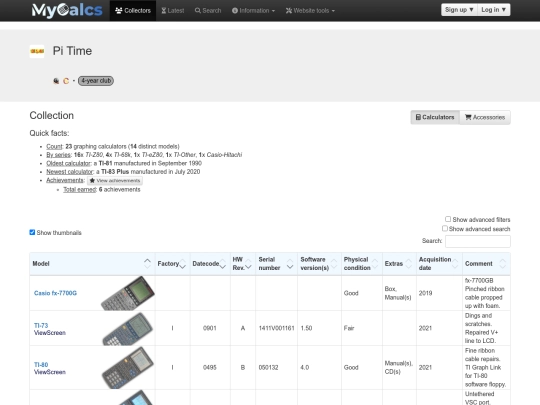Open the Casio fx-7700G link
The height and width of the screenshot is (405, 540).
pos(55,293)
